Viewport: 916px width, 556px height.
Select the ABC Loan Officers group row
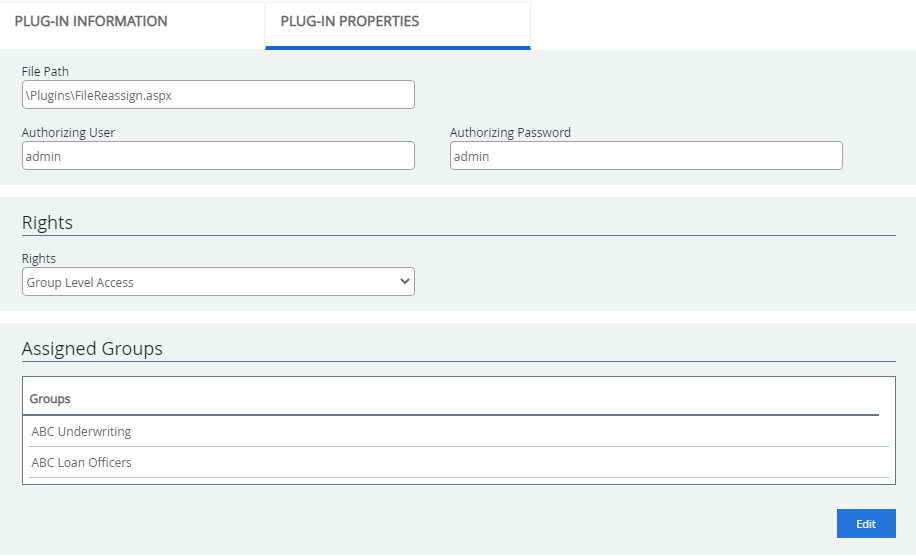[x=81, y=463]
